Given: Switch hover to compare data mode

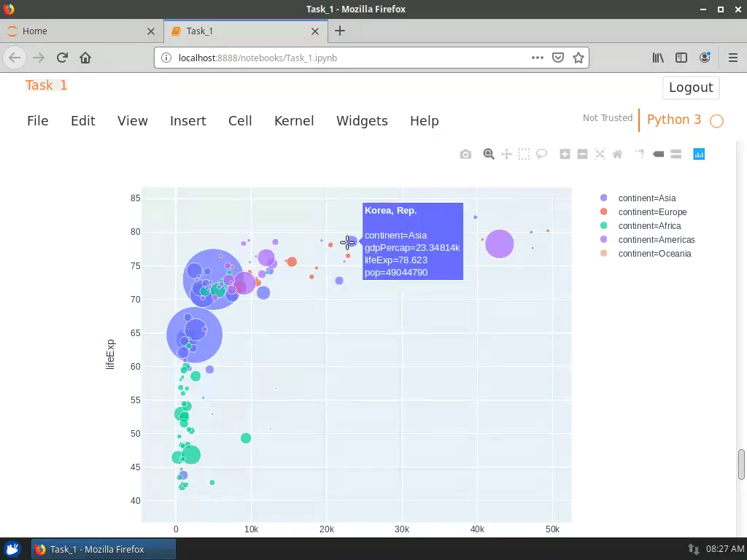Looking at the screenshot, I should 676,154.
